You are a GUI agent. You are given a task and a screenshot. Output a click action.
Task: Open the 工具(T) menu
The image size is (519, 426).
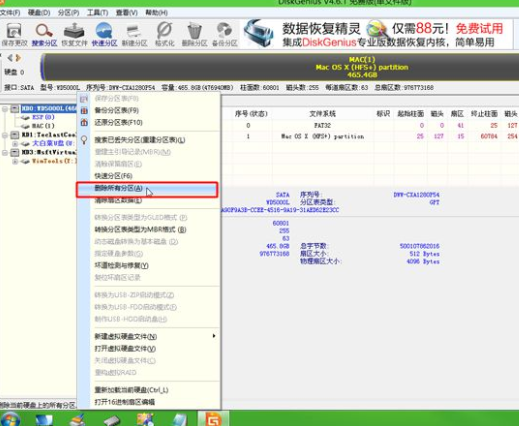pyautogui.click(x=97, y=13)
